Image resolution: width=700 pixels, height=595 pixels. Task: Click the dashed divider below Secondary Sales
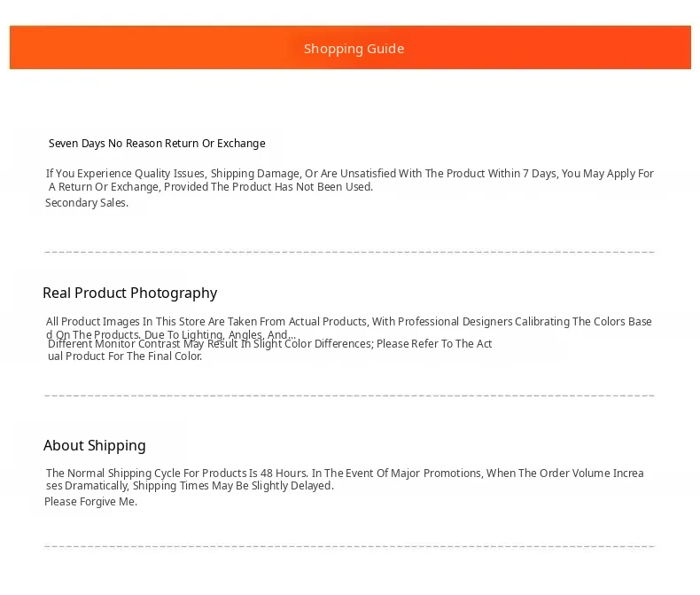coord(349,253)
